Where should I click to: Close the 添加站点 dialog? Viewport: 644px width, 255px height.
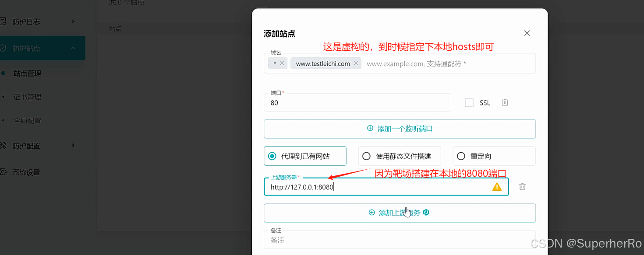527,33
